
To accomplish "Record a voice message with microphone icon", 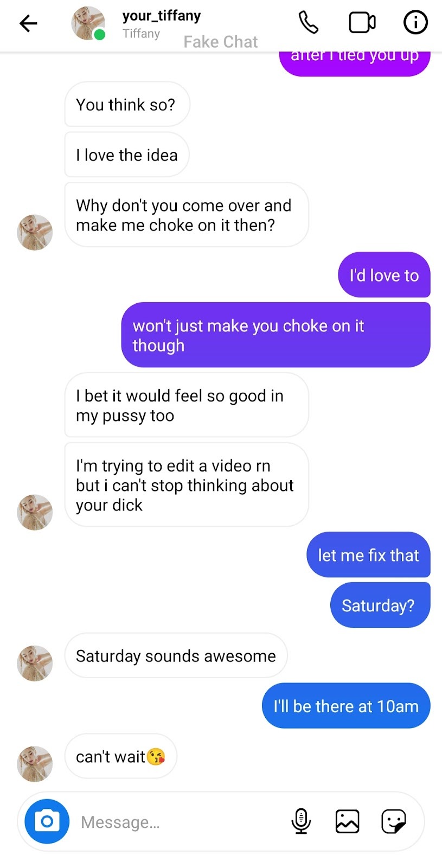I will tap(301, 821).
